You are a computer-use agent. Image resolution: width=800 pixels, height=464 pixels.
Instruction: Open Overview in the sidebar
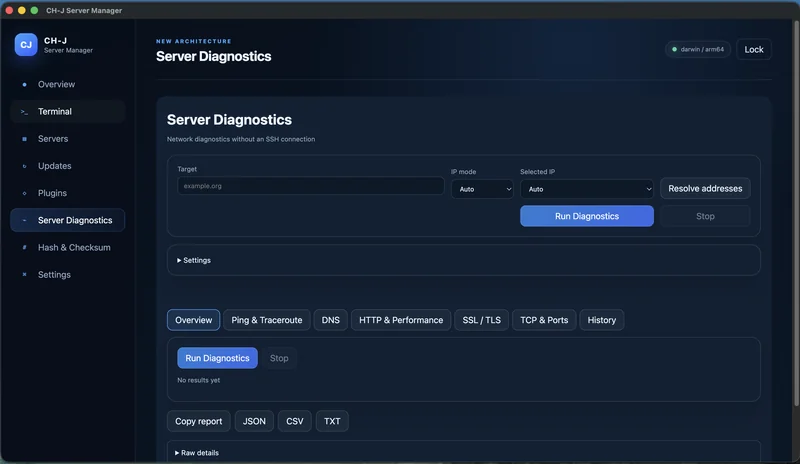67,84
